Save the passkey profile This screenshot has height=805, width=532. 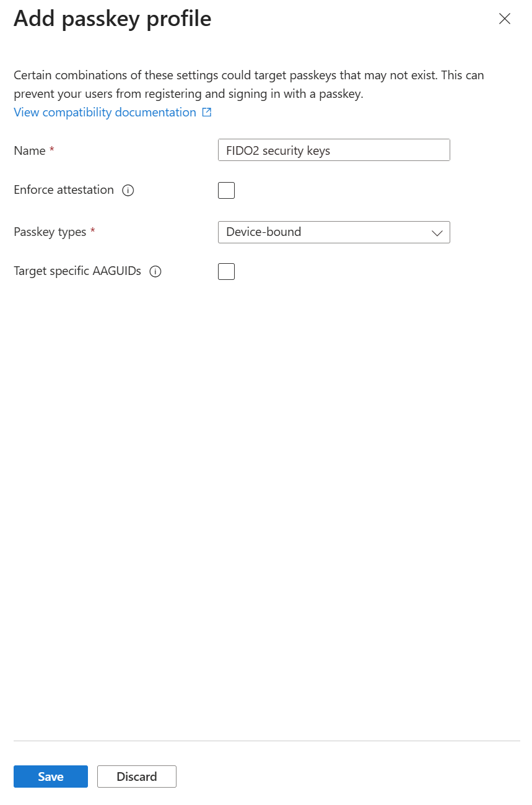(x=51, y=777)
